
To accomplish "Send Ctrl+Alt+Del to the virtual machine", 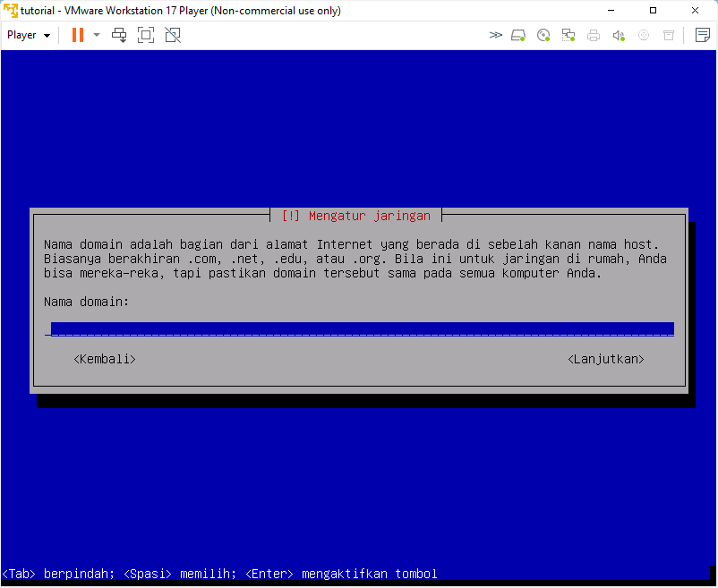I will click(x=119, y=35).
